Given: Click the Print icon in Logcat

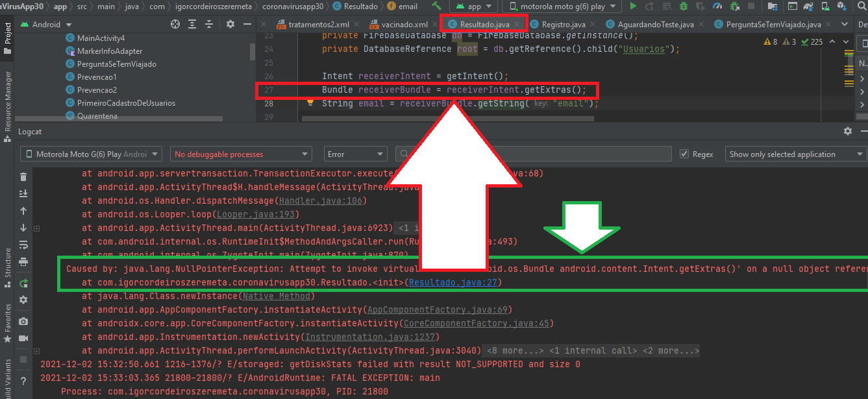Looking at the screenshot, I should (x=23, y=261).
